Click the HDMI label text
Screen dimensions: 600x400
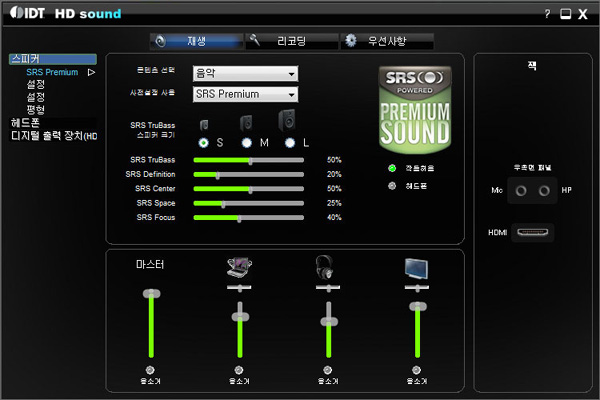tap(497, 232)
